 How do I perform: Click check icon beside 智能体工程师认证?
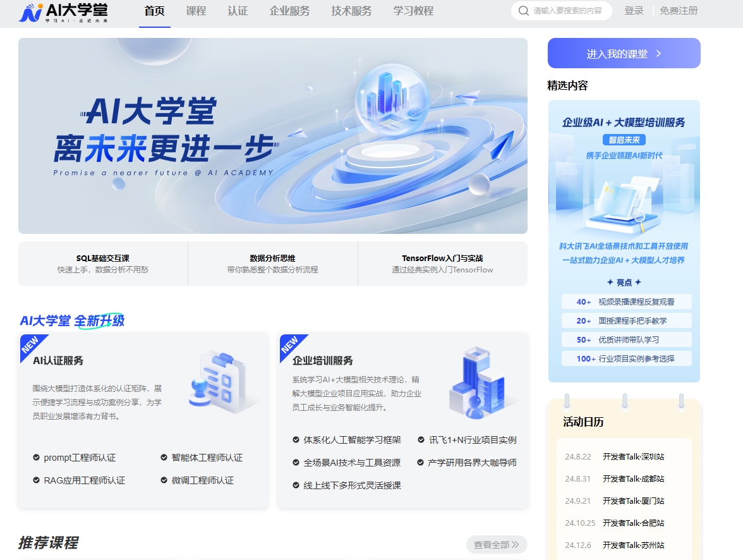click(164, 458)
